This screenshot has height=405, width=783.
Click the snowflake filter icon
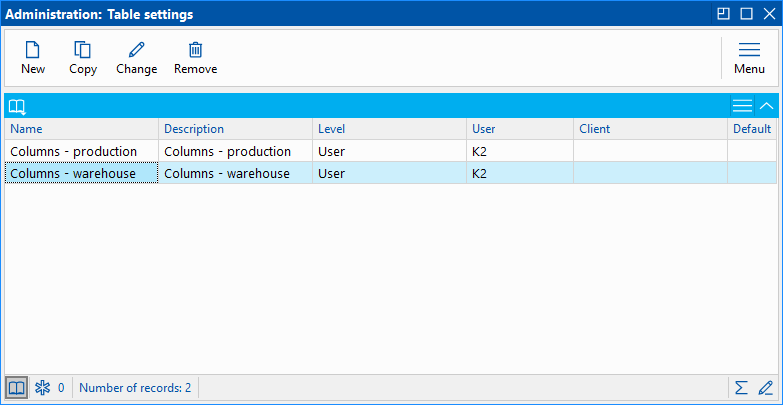tap(42, 387)
